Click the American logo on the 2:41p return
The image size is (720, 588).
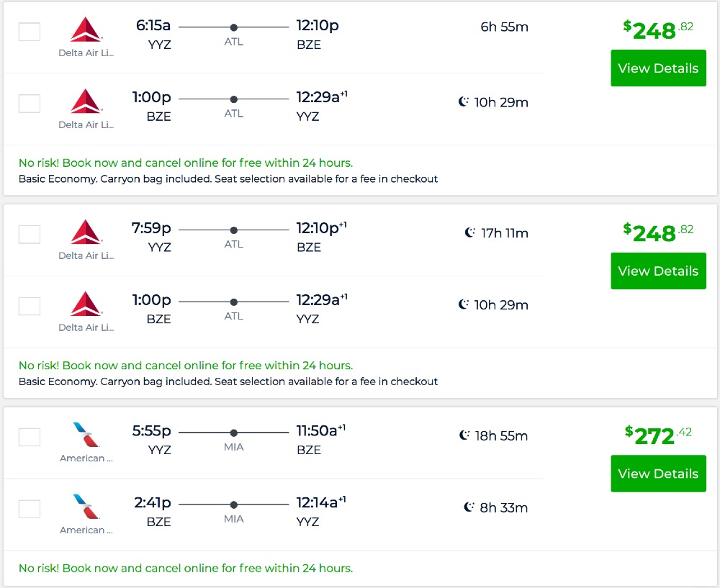(x=86, y=507)
